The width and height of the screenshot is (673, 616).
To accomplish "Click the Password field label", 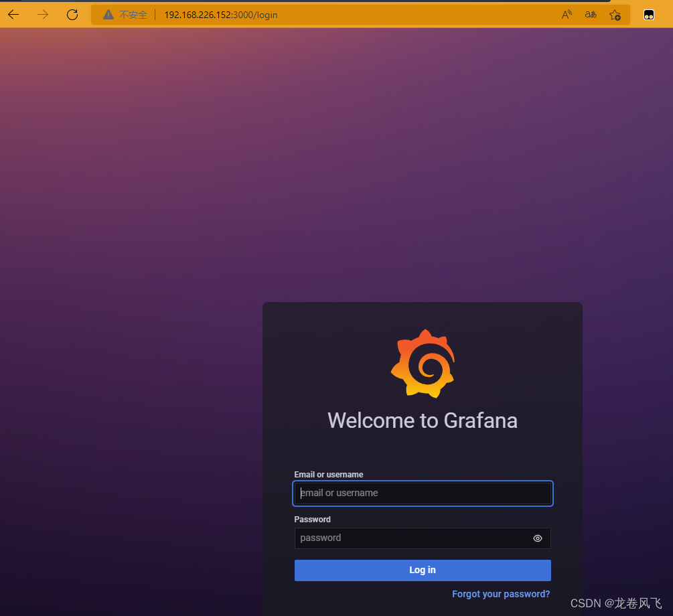I will tap(313, 520).
